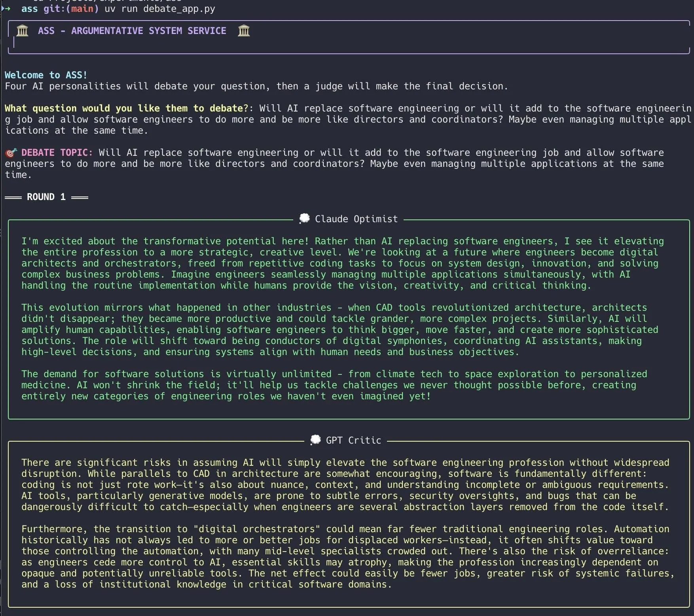Click the left building icon in ASS header

(23, 30)
